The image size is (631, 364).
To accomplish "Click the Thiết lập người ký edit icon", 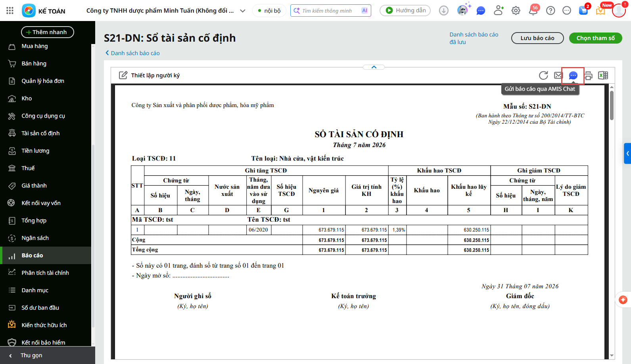I will [x=123, y=75].
